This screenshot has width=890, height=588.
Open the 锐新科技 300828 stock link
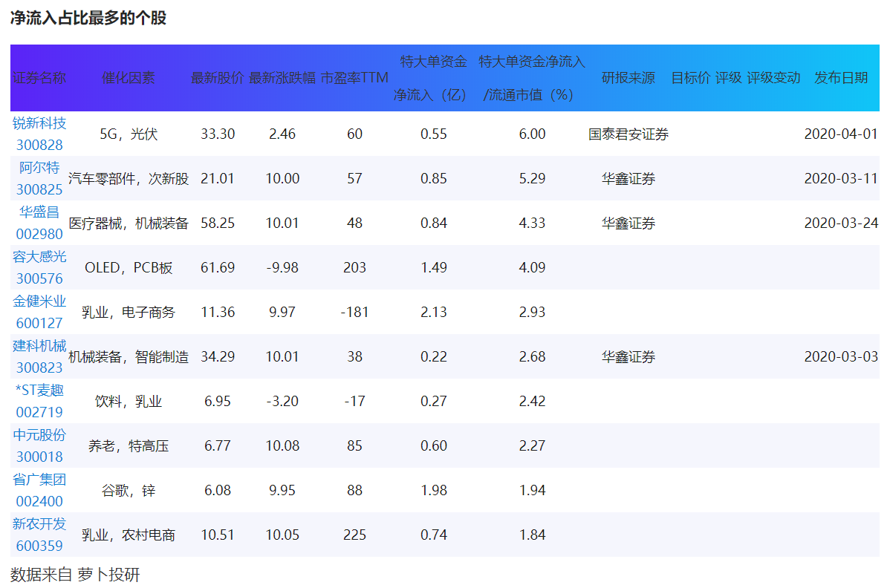click(39, 134)
